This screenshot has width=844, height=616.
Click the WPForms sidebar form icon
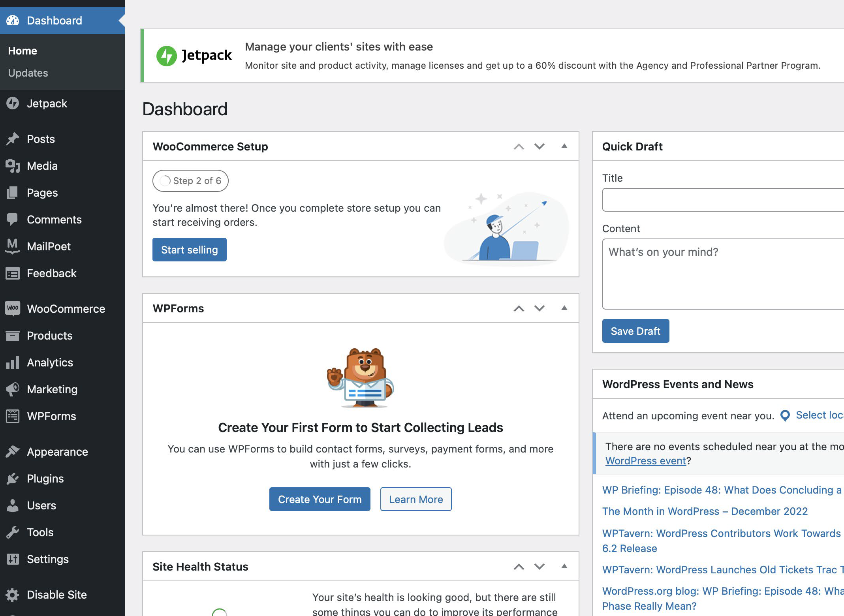(13, 416)
